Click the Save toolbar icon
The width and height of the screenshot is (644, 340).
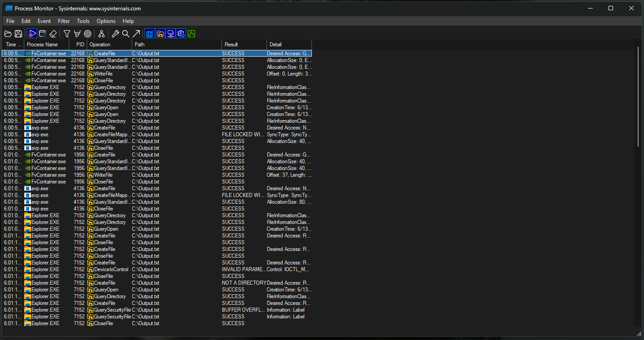(18, 34)
